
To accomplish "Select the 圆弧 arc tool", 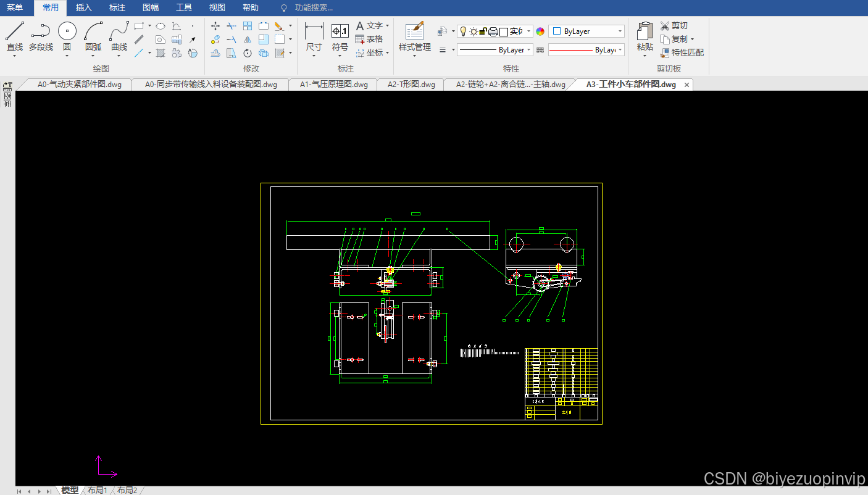I will pyautogui.click(x=93, y=37).
